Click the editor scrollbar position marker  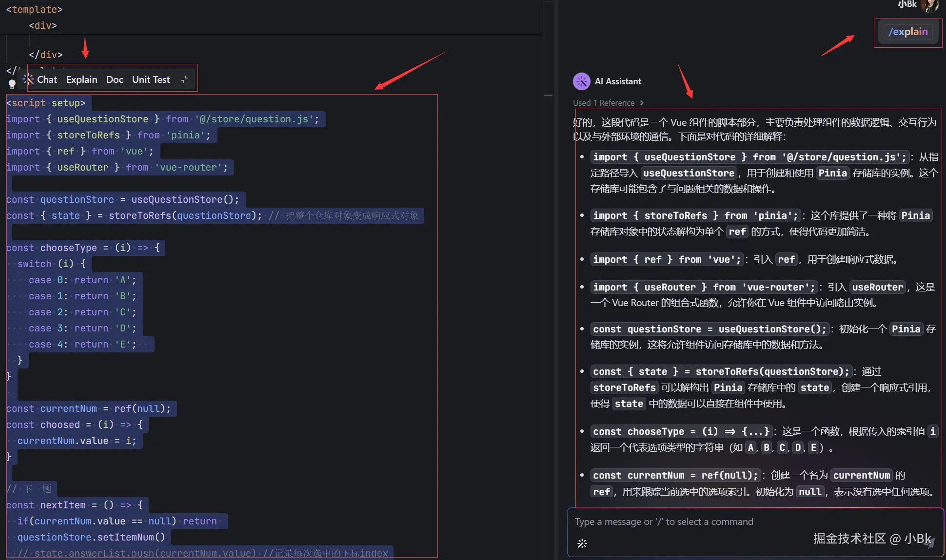(548, 96)
